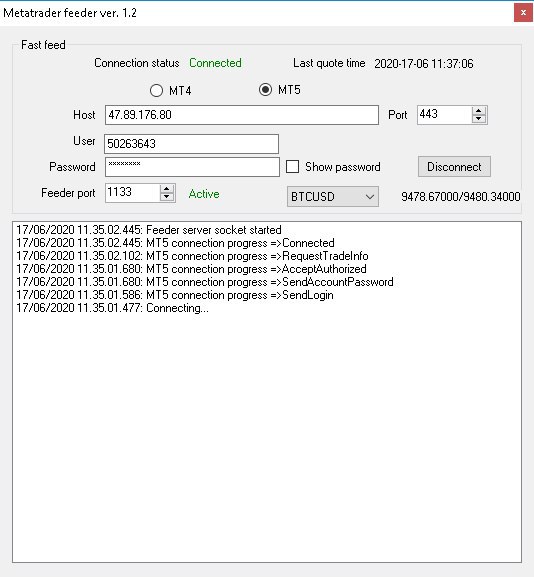
Task: Enable the Show password checkbox
Action: (x=292, y=167)
